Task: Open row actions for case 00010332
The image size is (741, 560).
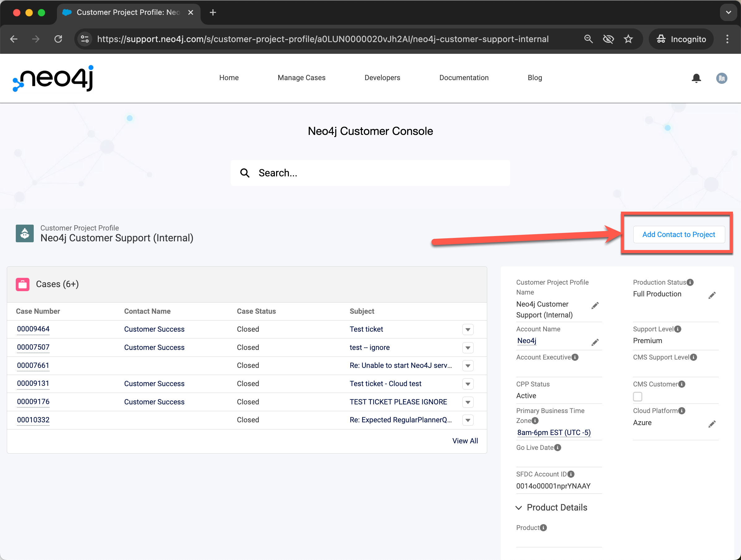Action: 468,420
